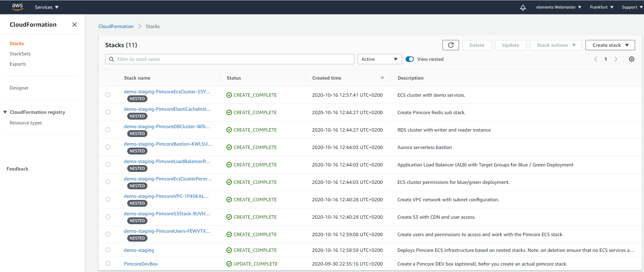Open table preferences gear icon

[x=632, y=59]
